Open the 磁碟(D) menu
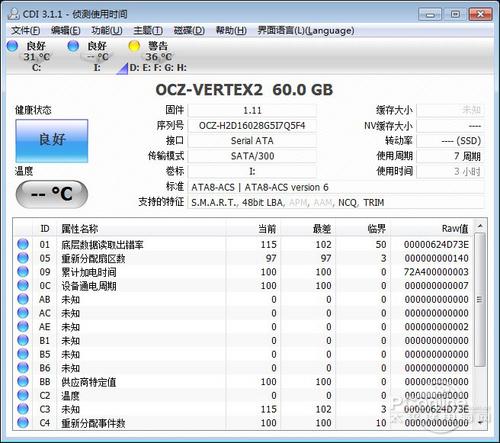 [189, 31]
